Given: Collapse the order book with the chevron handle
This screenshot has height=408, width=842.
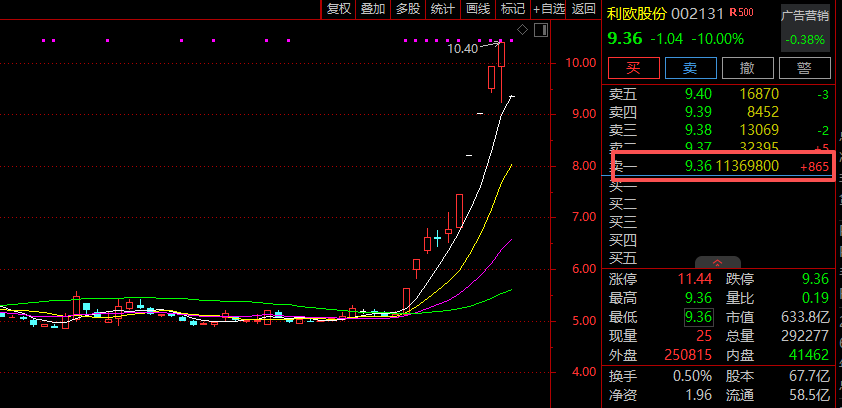Looking at the screenshot, I should 717,261.
